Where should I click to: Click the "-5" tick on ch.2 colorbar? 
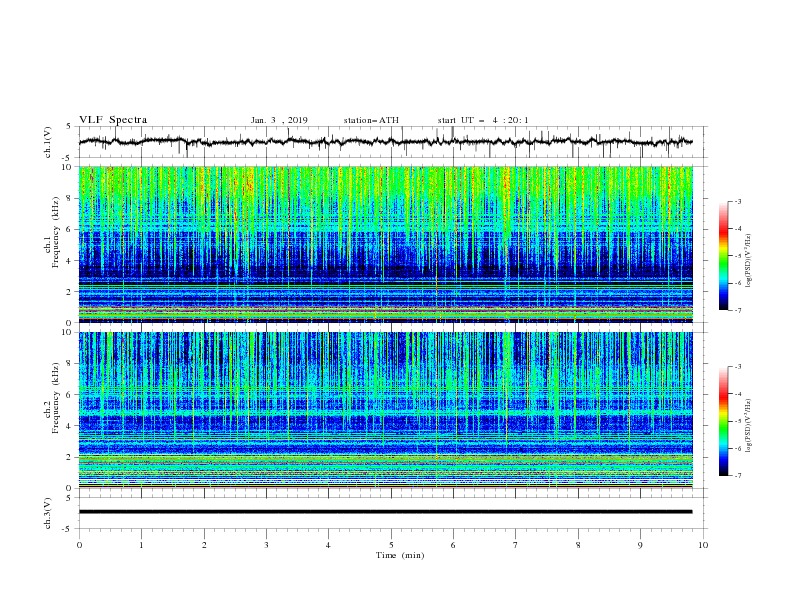[x=737, y=421]
